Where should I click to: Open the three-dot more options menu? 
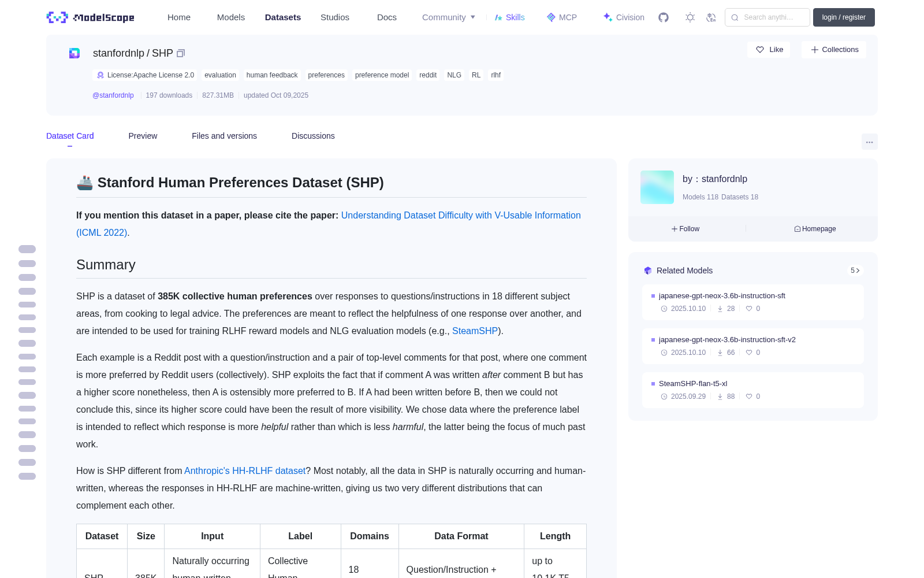(869, 142)
